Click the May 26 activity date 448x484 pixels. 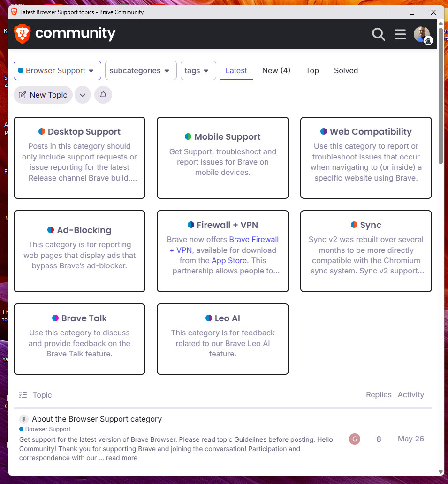(410, 439)
